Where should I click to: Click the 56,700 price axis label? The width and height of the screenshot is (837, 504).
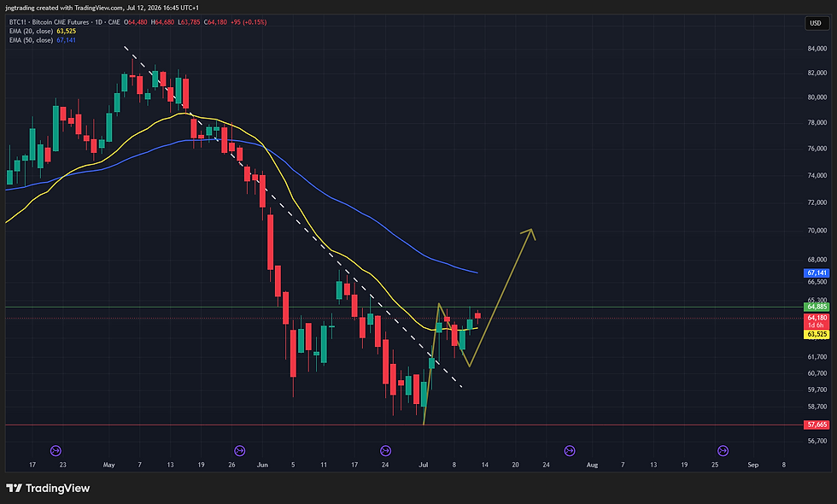point(817,441)
